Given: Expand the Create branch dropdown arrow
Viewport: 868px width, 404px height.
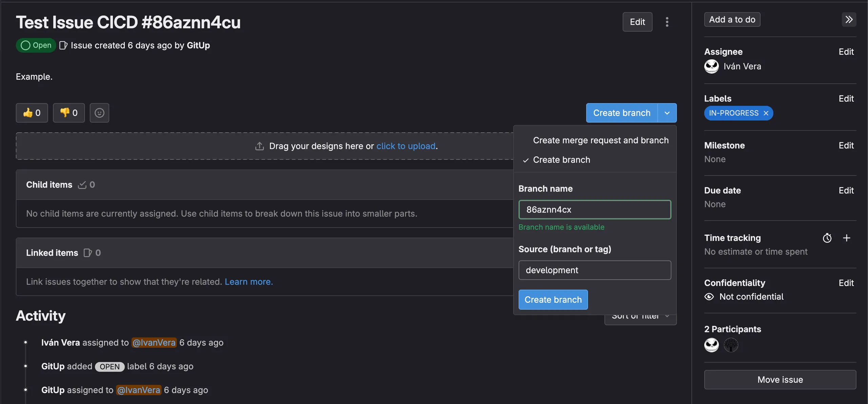Looking at the screenshot, I should coord(667,113).
